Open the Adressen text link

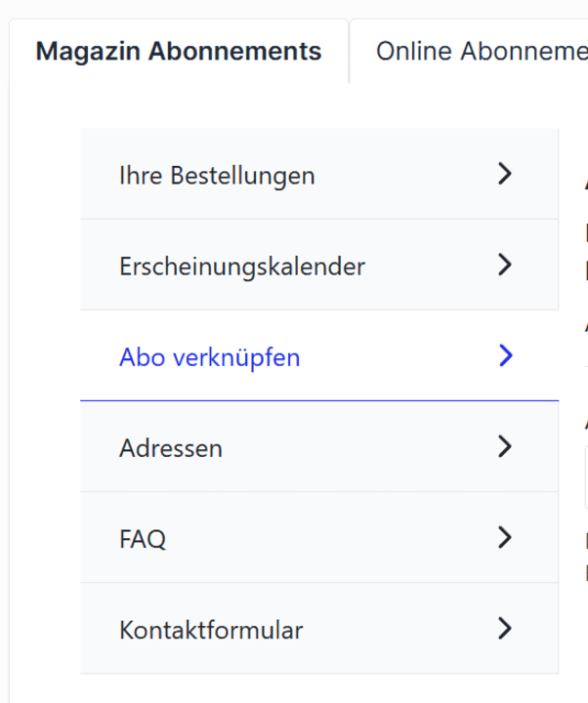171,448
